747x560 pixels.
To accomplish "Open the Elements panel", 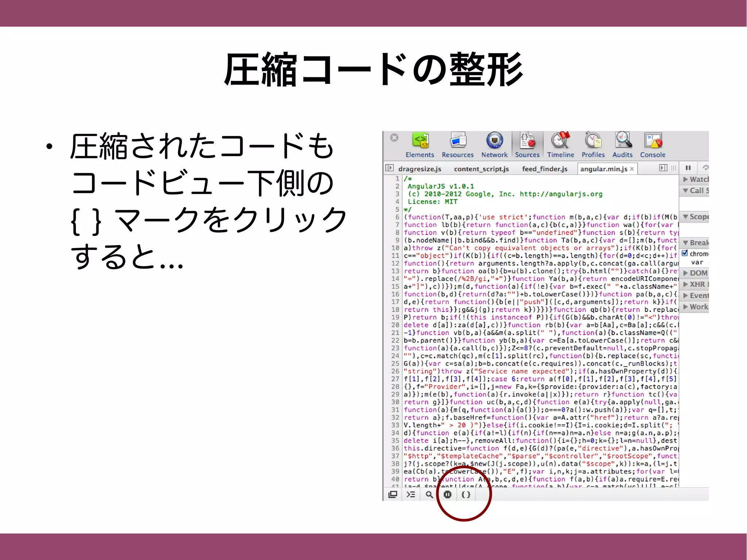I will click(x=420, y=145).
